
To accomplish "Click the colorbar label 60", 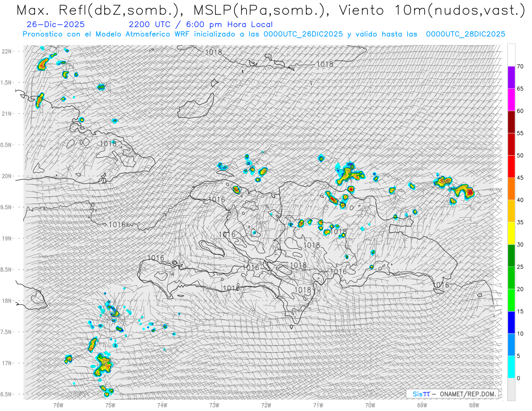I will click(x=520, y=111).
